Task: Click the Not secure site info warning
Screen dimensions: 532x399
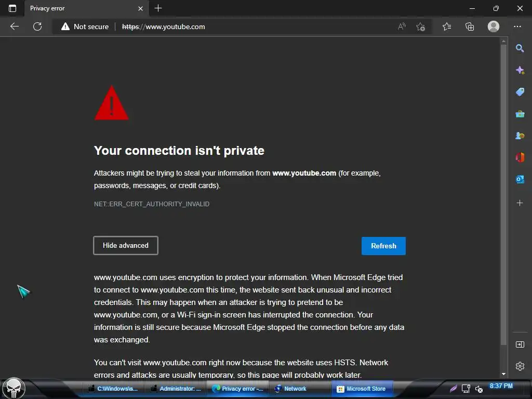Action: 85,26
